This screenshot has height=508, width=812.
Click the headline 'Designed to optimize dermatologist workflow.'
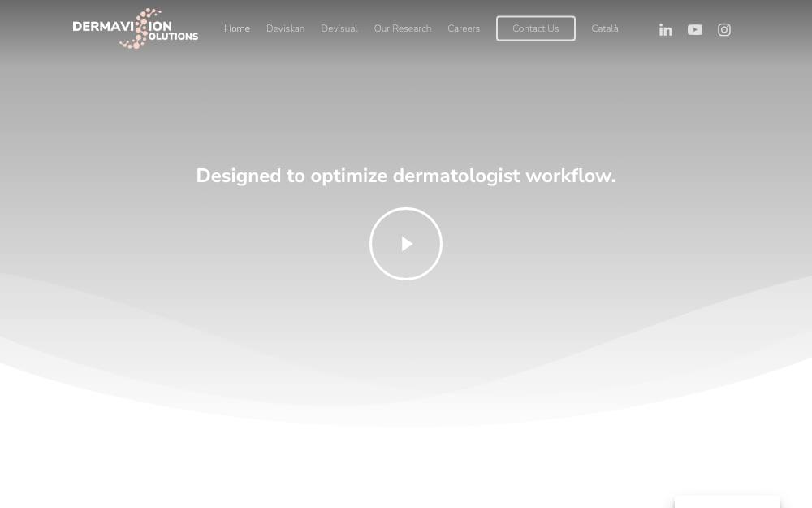tap(406, 176)
